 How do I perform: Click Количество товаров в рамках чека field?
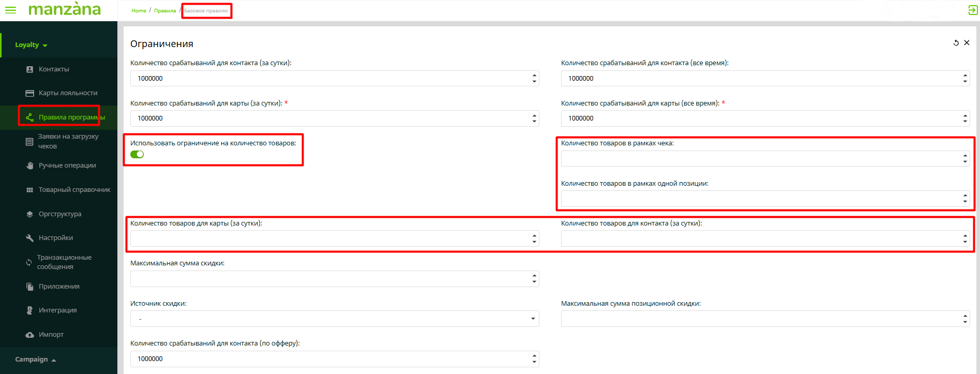759,159
